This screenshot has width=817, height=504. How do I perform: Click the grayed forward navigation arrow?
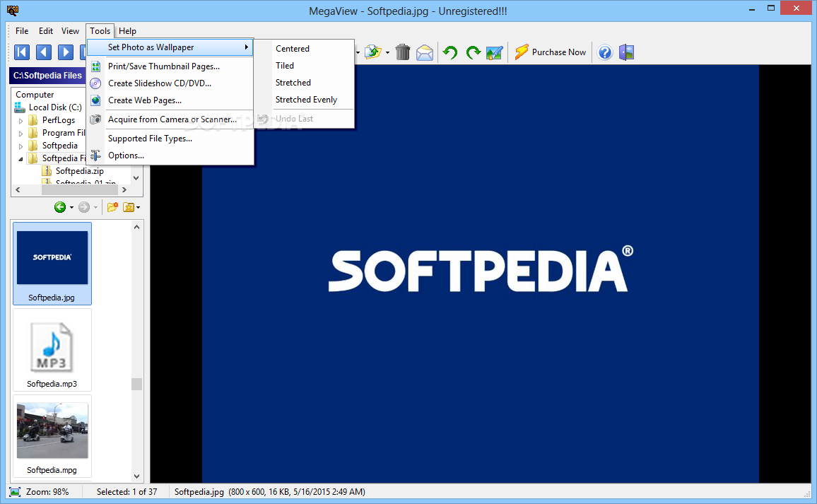(x=84, y=207)
